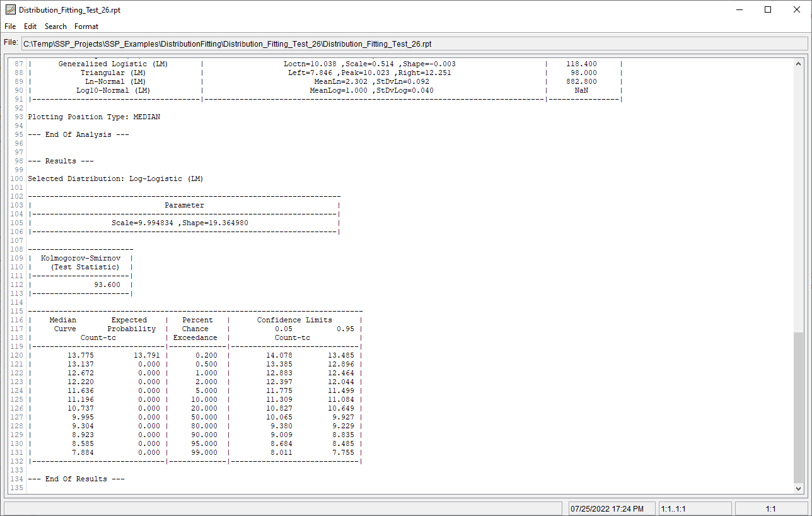Open the Search menu
812x516 pixels.
(55, 26)
